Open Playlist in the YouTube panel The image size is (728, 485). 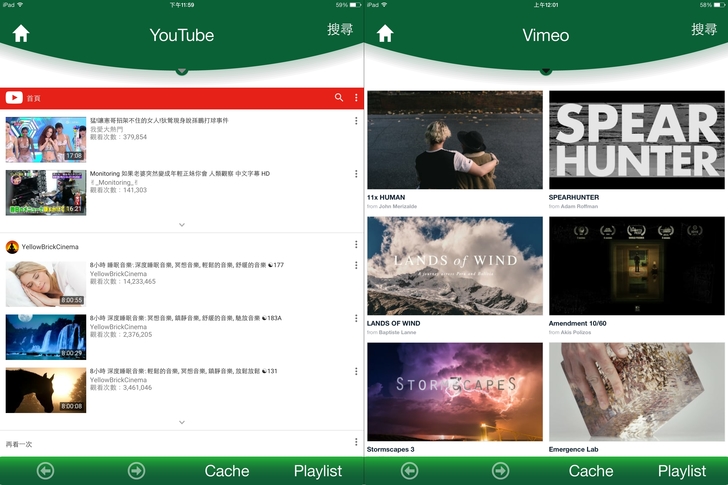tap(318, 471)
